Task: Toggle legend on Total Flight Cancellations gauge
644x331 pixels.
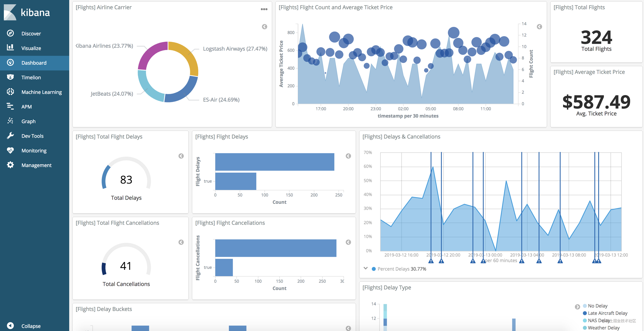Action: 181,242
